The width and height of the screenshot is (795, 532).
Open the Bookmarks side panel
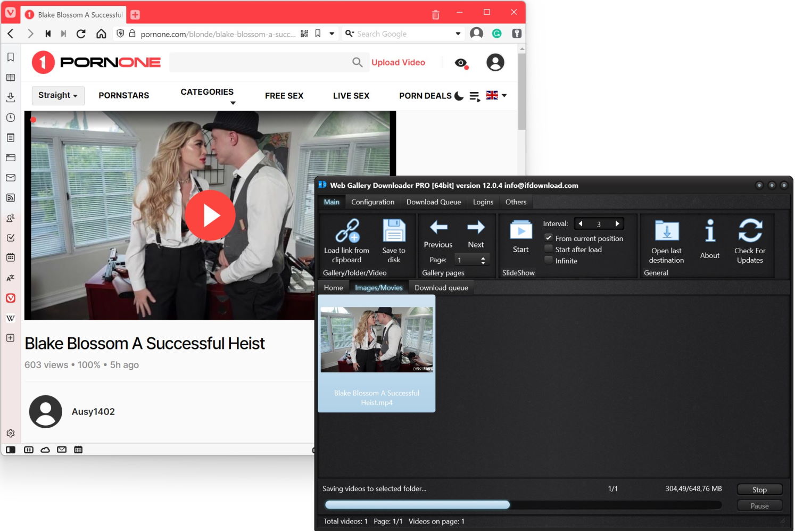(x=10, y=57)
